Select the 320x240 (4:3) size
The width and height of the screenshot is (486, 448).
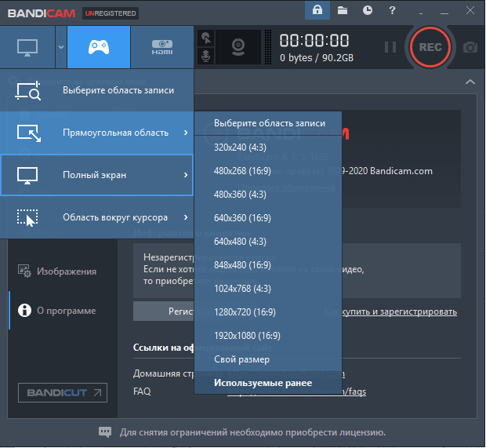268,147
